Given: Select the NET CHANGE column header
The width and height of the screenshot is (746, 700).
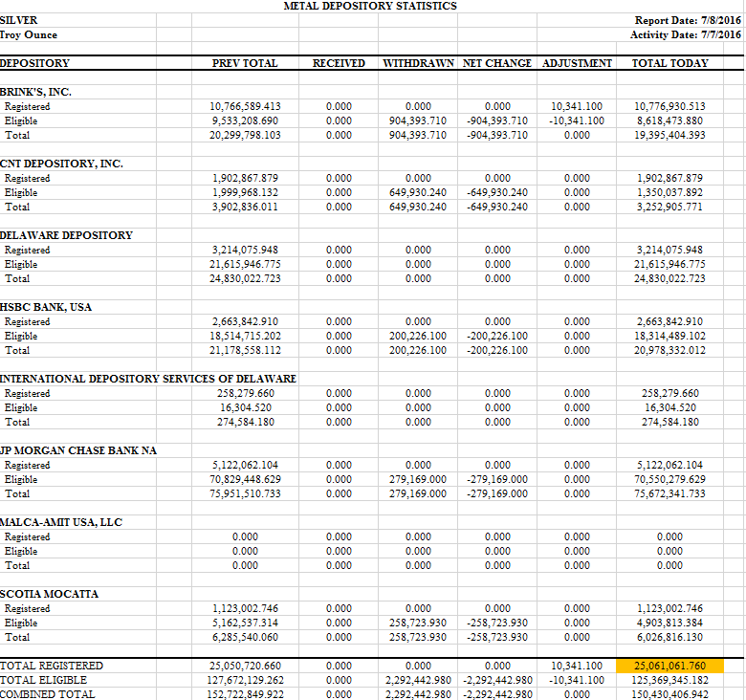Looking at the screenshot, I should [x=497, y=63].
